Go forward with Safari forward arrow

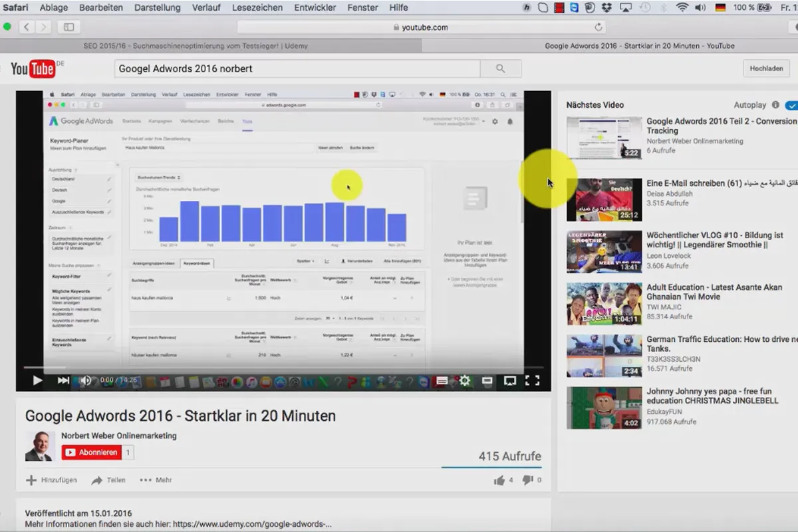point(43,27)
